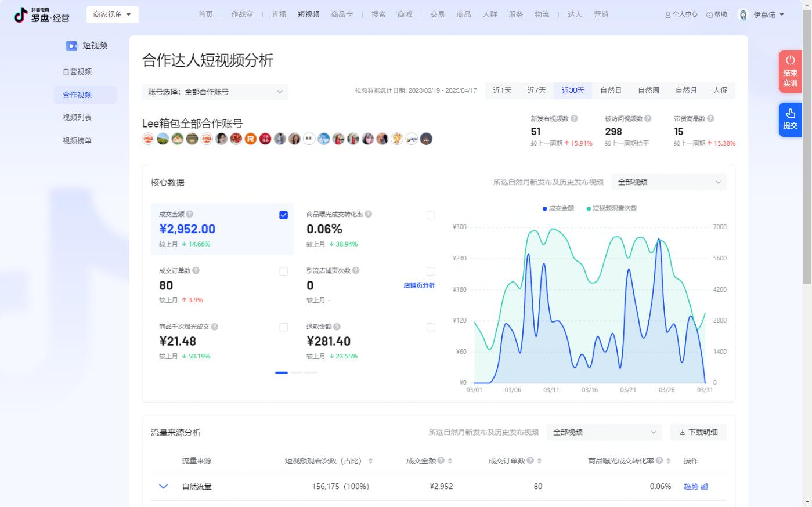
Task: Uncheck the 成交金额 metric checkbox
Action: point(283,215)
